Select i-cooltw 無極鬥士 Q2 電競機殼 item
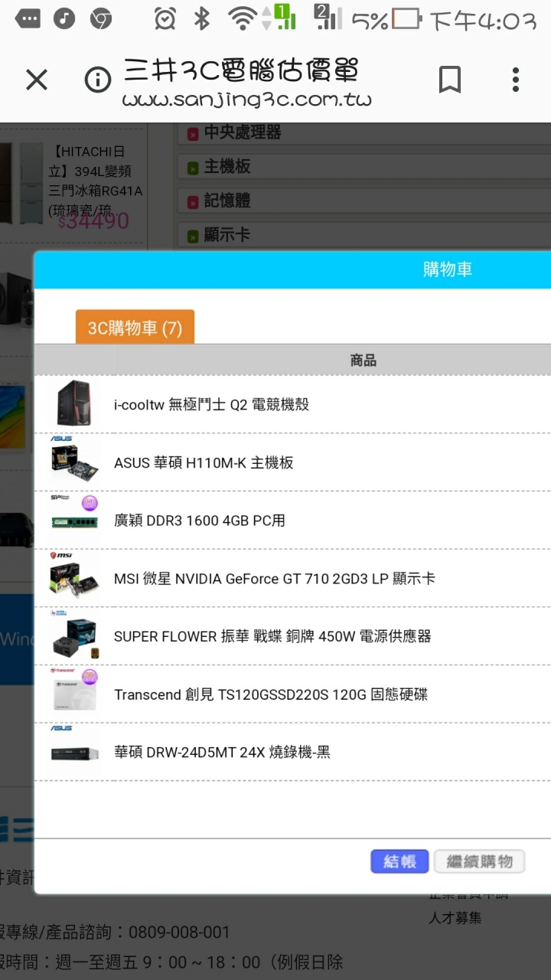This screenshot has height=980, width=551. [x=211, y=404]
